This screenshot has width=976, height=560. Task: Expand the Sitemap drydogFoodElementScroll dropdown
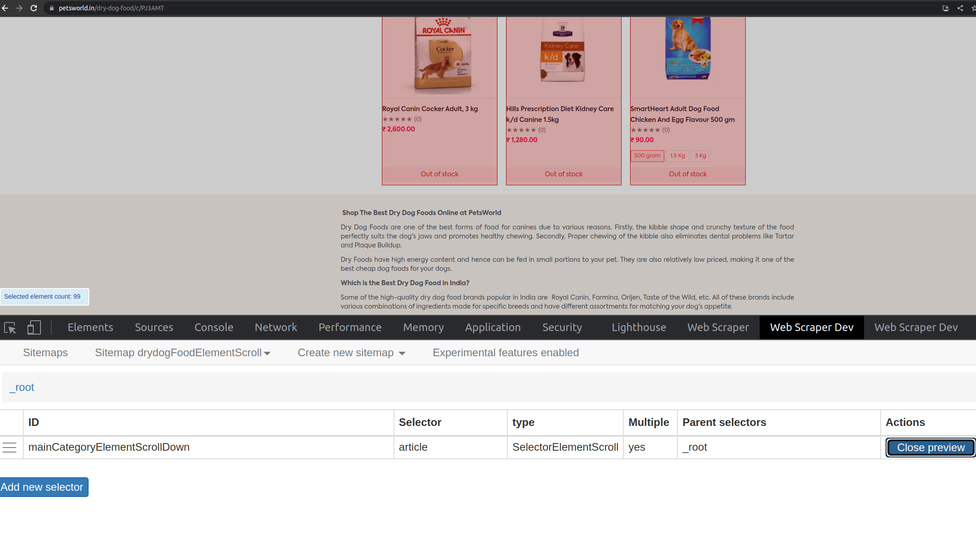pyautogui.click(x=183, y=353)
